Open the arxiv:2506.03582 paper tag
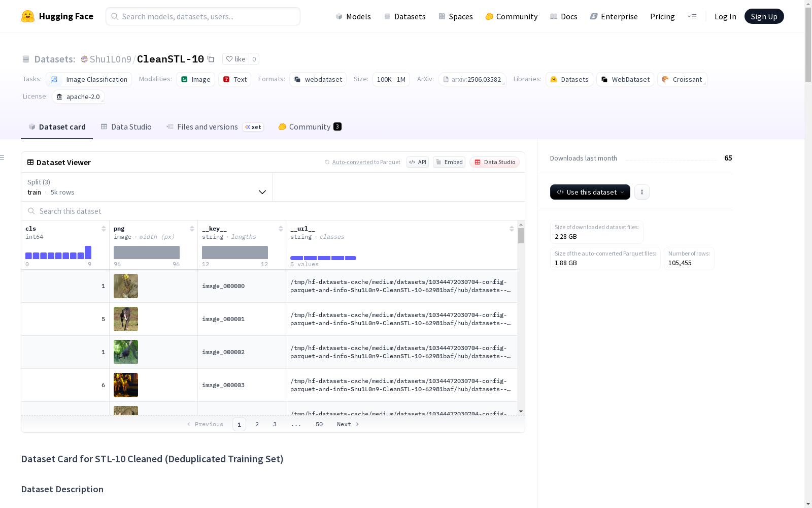Image resolution: width=812 pixels, height=508 pixels. [472, 79]
